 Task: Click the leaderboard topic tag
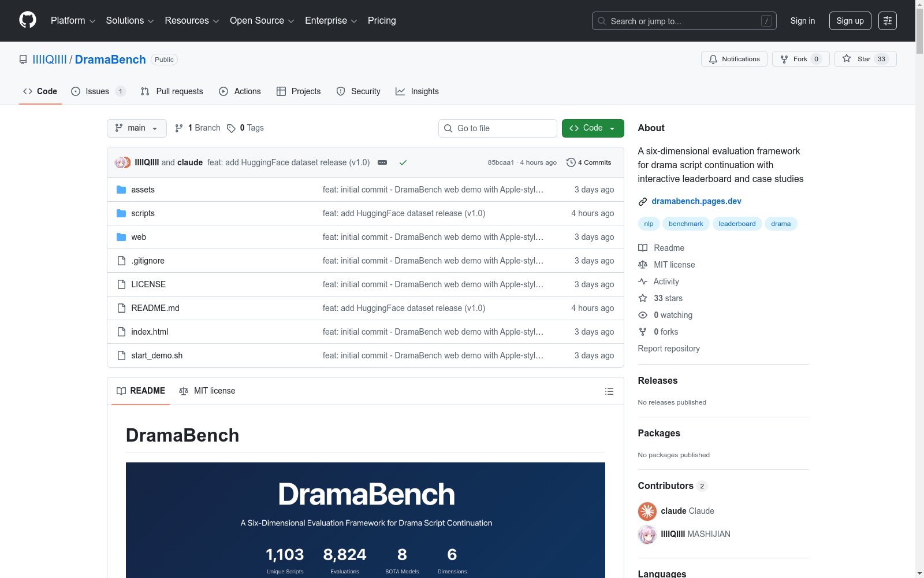(x=737, y=224)
